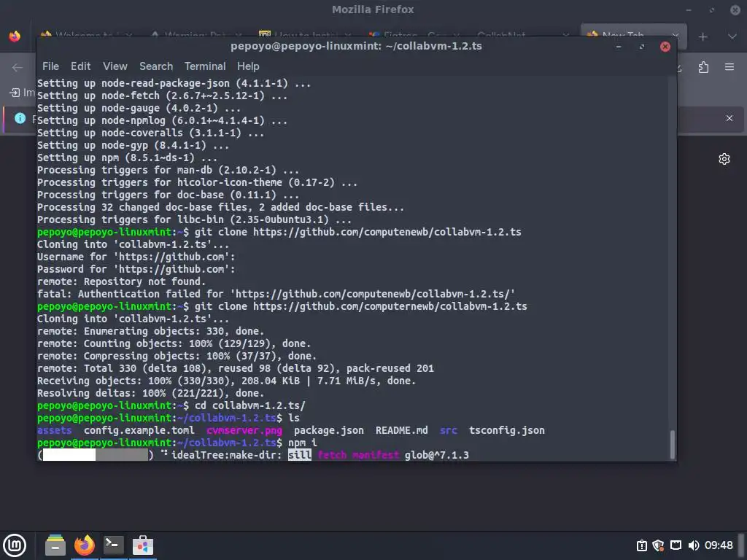
Task: Click the src directory name
Action: click(449, 430)
